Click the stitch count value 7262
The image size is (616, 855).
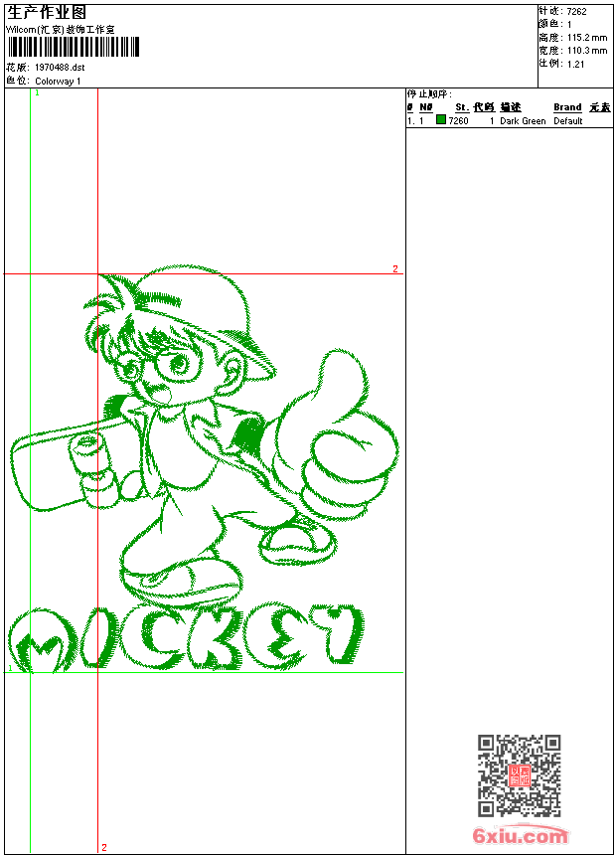[x=576, y=12]
